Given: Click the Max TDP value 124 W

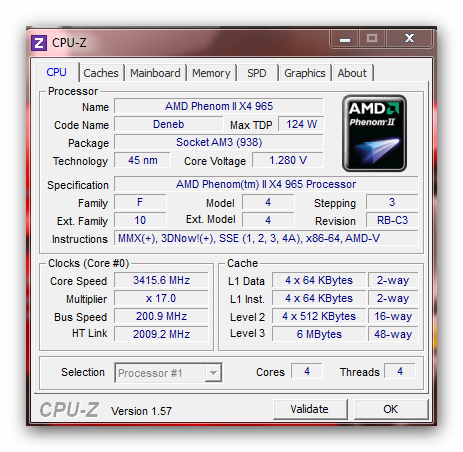Looking at the screenshot, I should click(x=301, y=124).
